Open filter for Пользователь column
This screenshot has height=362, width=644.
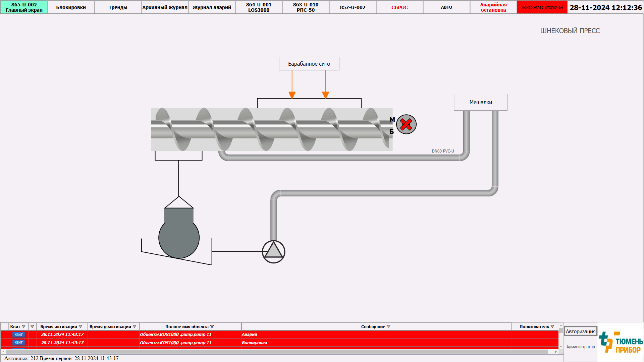point(552,326)
